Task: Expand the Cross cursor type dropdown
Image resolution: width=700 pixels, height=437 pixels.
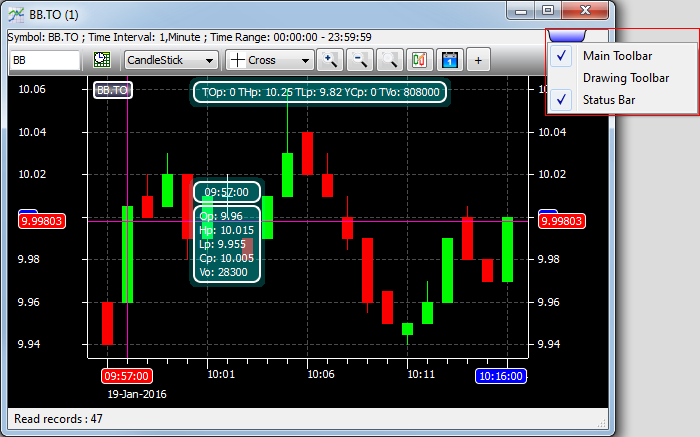Action: coord(270,60)
